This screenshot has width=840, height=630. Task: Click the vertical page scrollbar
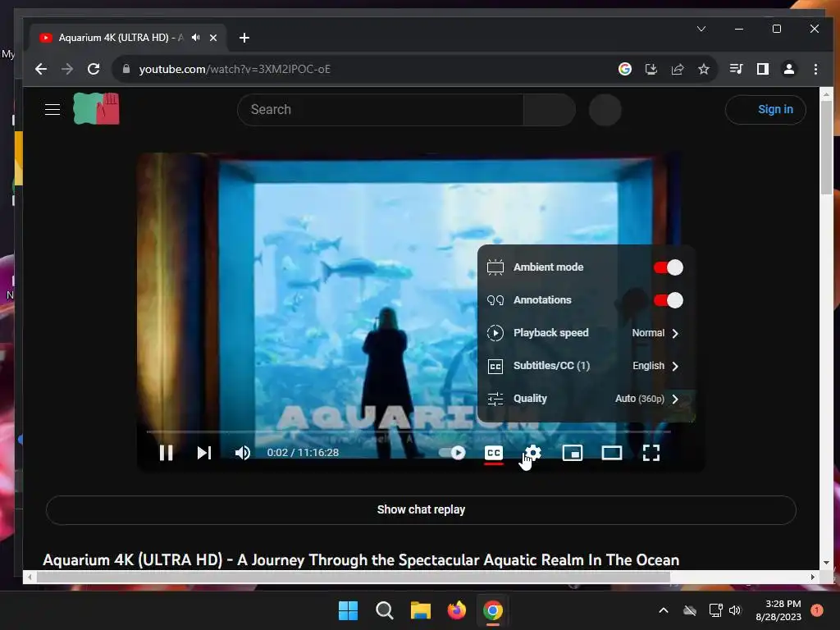click(827, 148)
